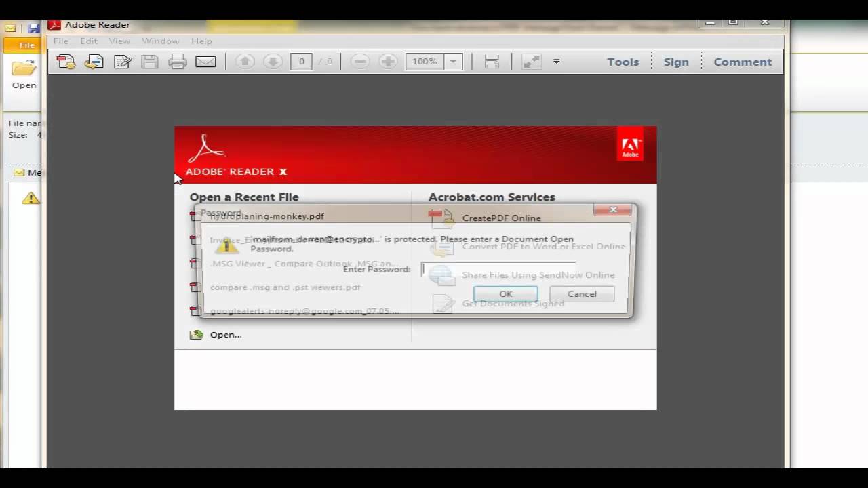Screen dimensions: 868x488
Task: Click the Enter Password input field
Action: click(498, 269)
